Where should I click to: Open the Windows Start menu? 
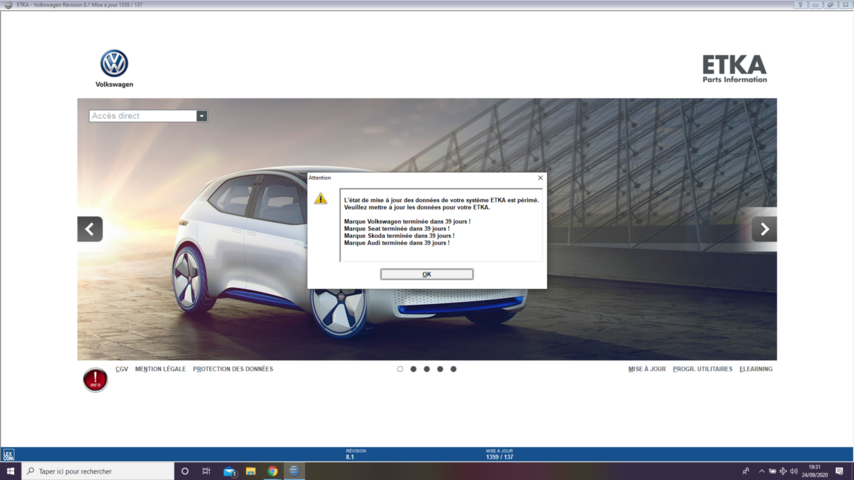point(10,471)
